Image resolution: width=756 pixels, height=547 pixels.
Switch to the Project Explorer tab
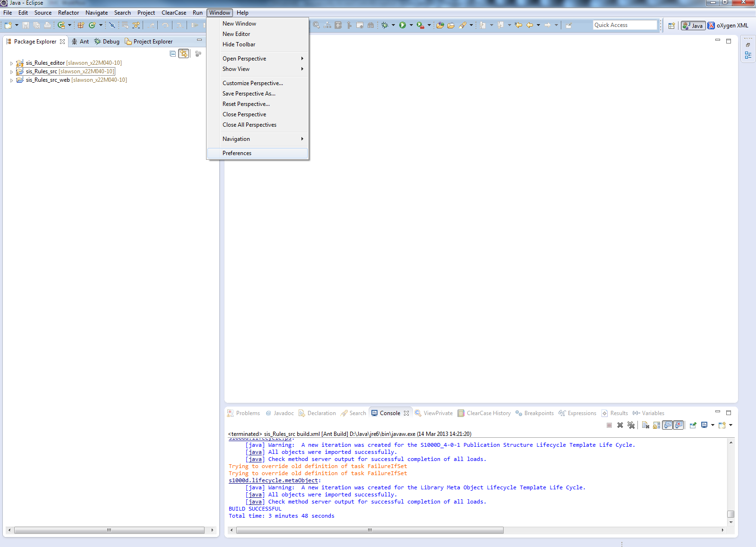coord(149,42)
